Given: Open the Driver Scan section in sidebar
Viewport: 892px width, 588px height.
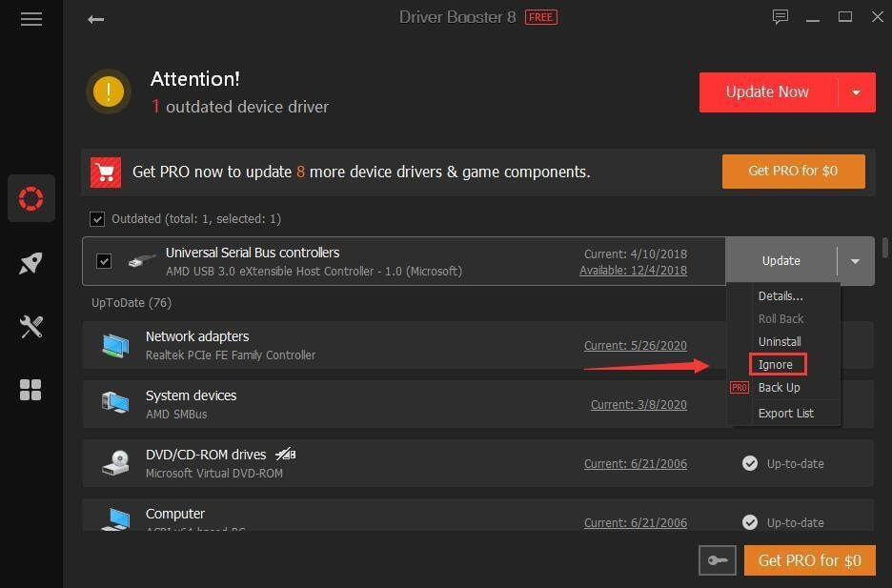Looking at the screenshot, I should pos(31,198).
